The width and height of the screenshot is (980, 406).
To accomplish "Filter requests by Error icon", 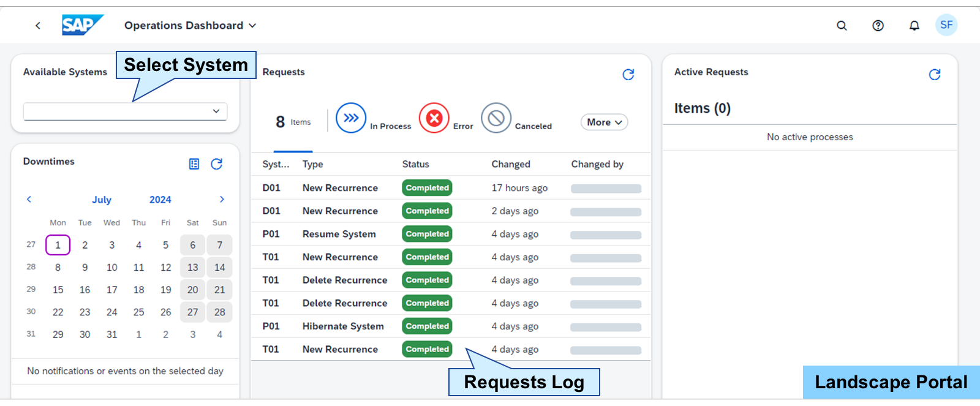I will [x=434, y=118].
